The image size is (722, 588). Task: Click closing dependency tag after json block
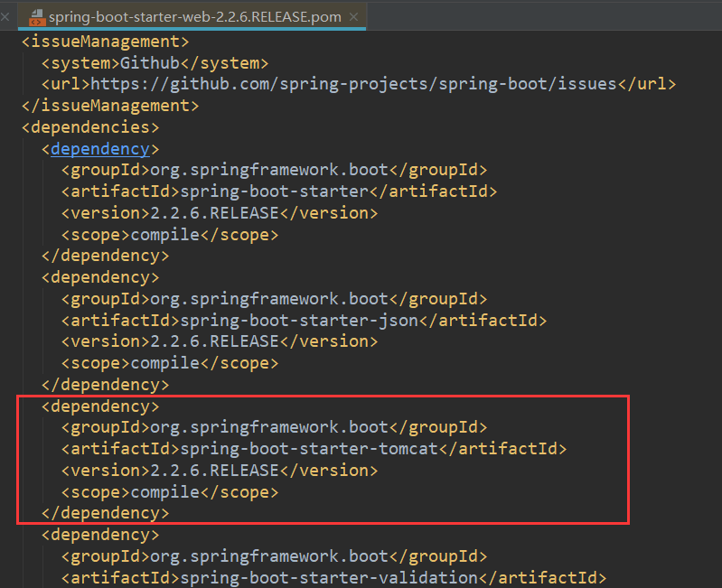point(106,385)
